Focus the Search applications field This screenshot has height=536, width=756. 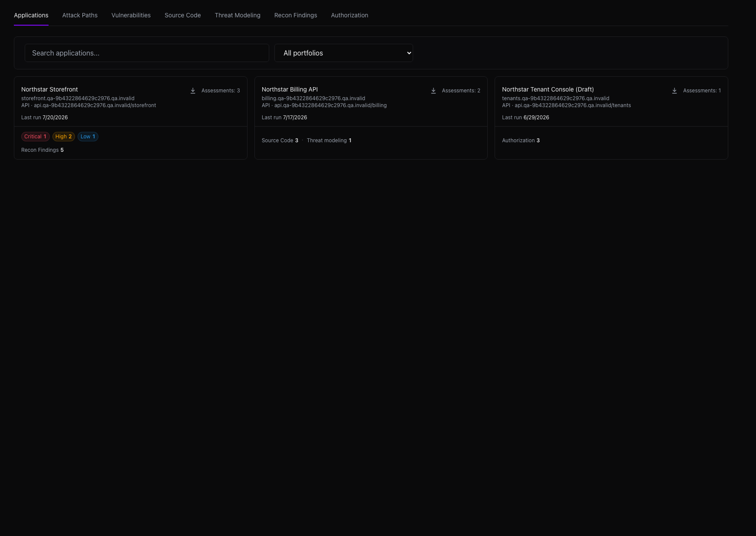[147, 53]
